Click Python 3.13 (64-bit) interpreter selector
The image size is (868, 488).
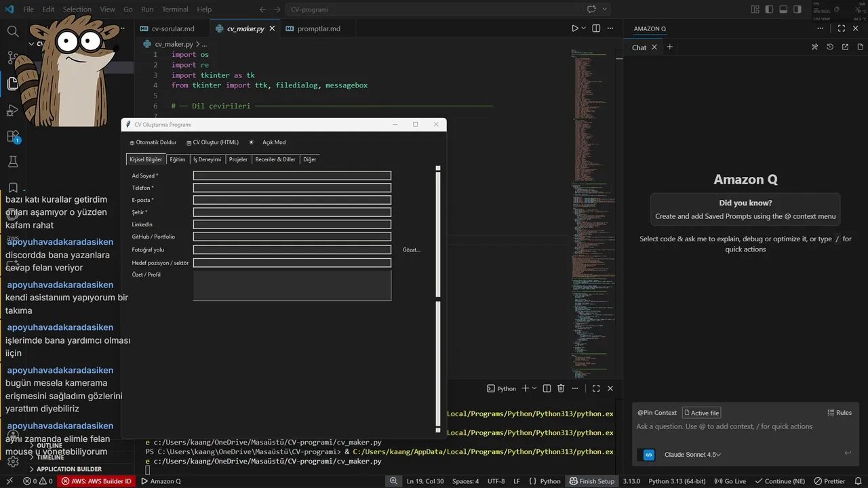(x=677, y=481)
